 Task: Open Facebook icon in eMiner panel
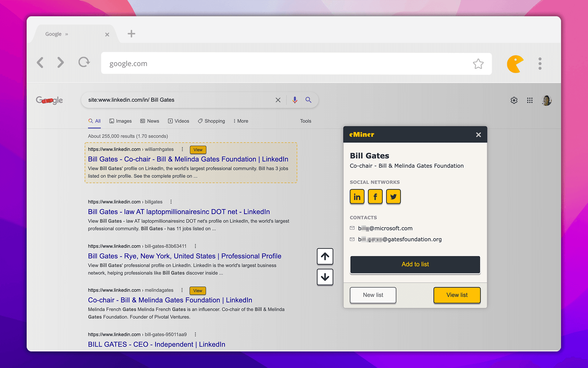click(x=375, y=197)
